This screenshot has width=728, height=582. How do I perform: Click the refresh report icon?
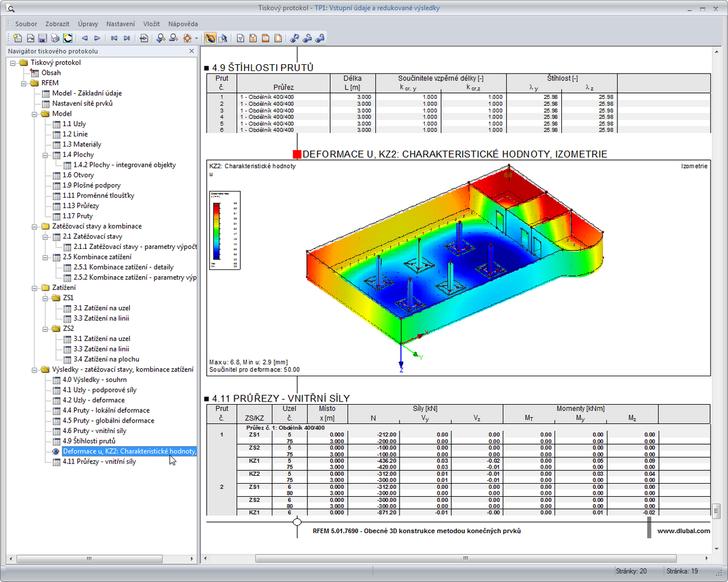(68, 38)
